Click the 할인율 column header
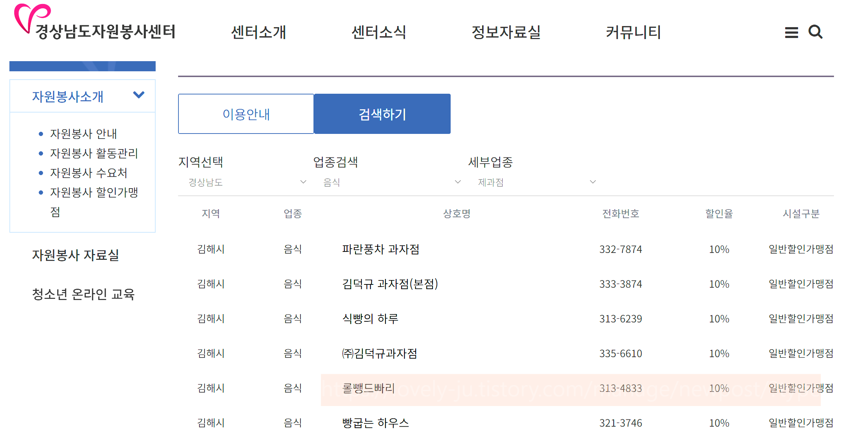The width and height of the screenshot is (868, 448). click(719, 214)
